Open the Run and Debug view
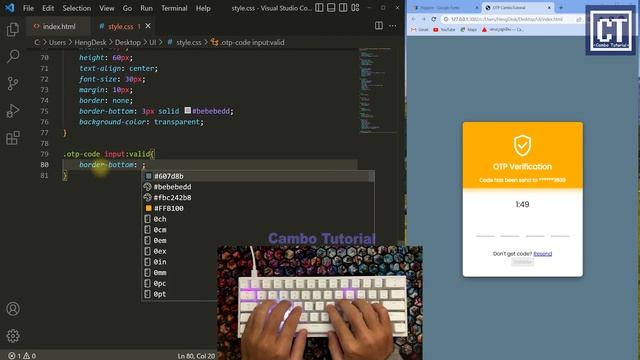The width and height of the screenshot is (640, 360). (x=13, y=111)
